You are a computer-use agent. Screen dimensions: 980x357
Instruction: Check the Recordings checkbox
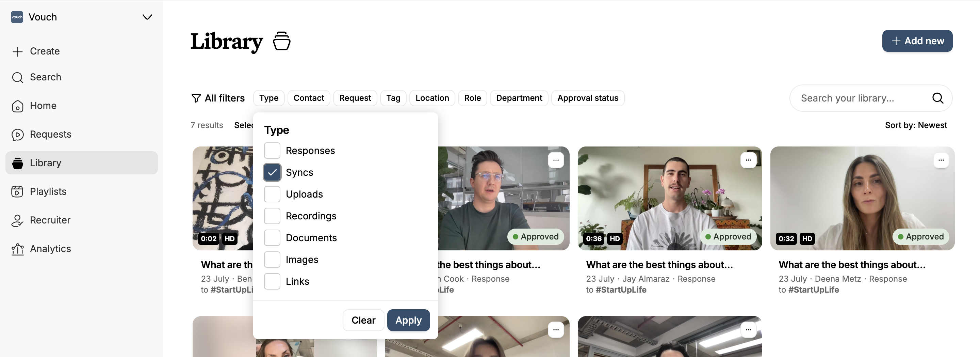coord(272,216)
